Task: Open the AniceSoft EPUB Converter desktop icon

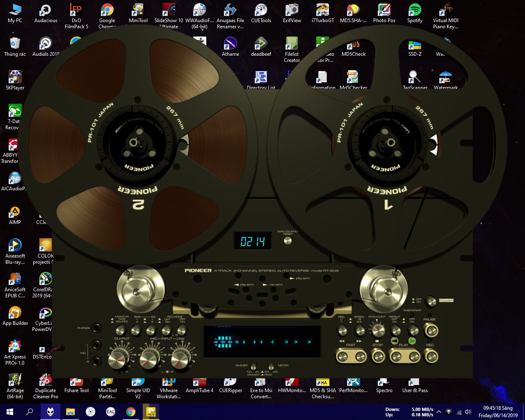Action: tap(15, 285)
